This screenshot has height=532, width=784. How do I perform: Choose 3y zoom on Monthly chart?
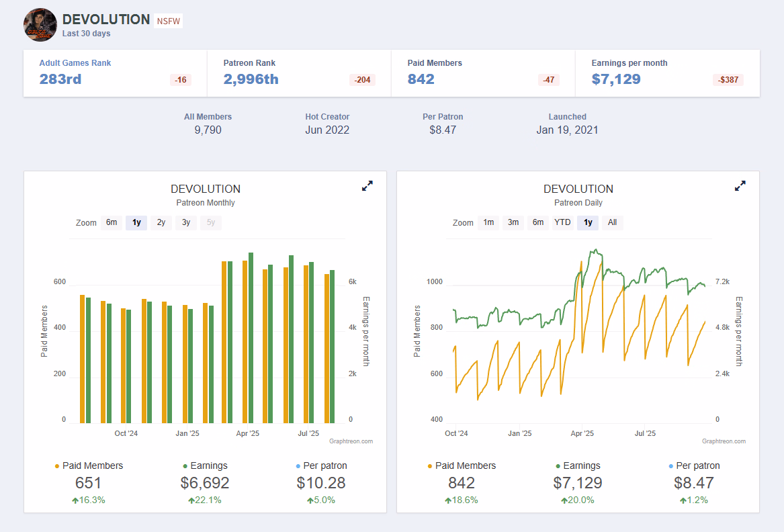click(x=186, y=222)
